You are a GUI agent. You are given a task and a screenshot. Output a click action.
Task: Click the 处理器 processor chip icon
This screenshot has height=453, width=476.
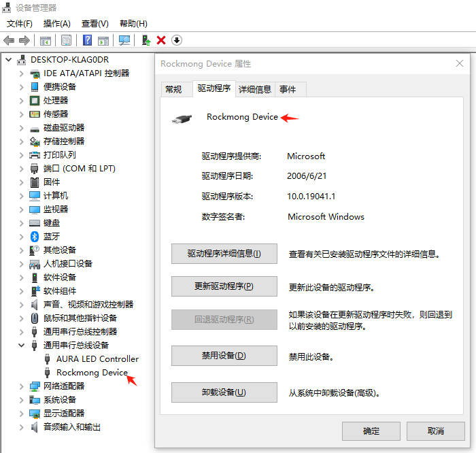coord(35,100)
